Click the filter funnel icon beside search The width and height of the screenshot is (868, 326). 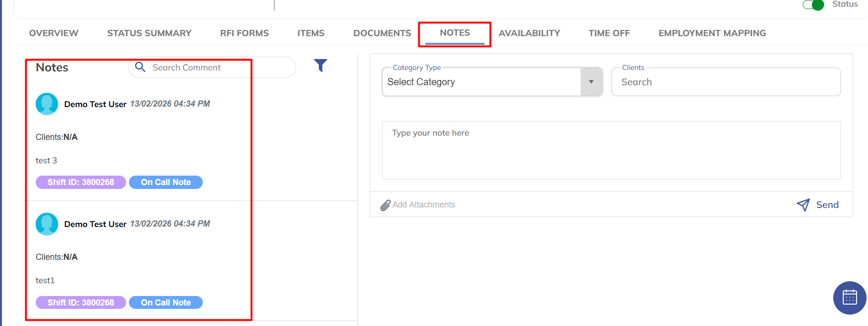coord(320,65)
